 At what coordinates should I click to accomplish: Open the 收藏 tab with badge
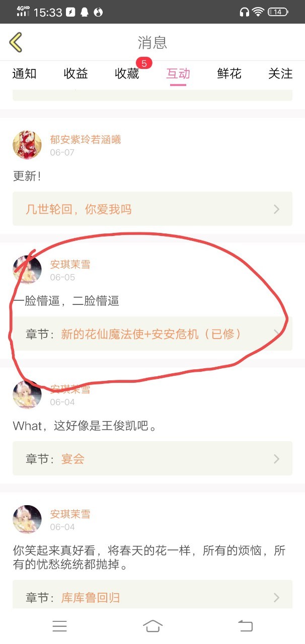[x=127, y=73]
